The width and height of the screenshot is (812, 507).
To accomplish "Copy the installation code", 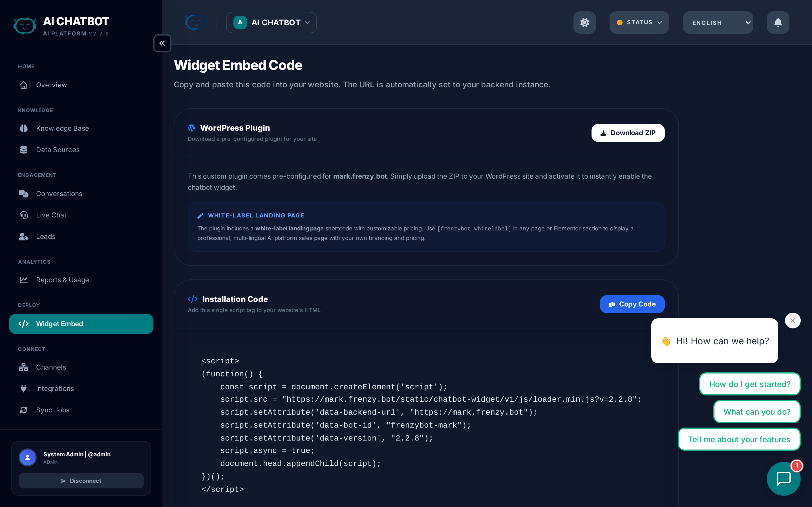I will click(632, 304).
